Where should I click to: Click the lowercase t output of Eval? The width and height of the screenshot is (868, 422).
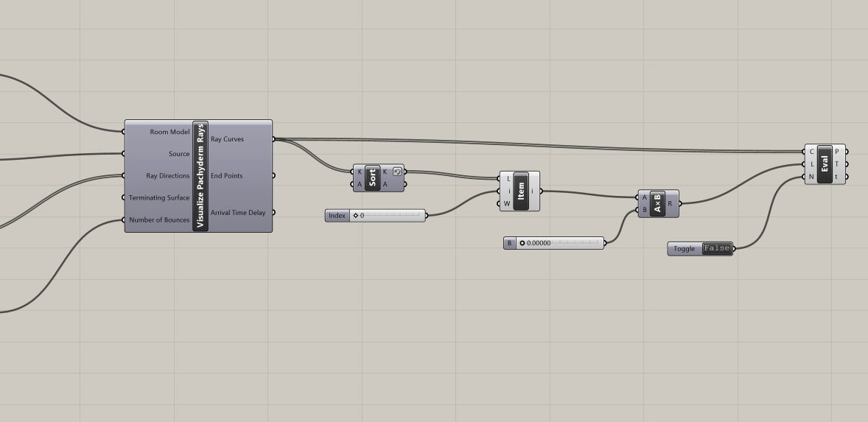836,177
